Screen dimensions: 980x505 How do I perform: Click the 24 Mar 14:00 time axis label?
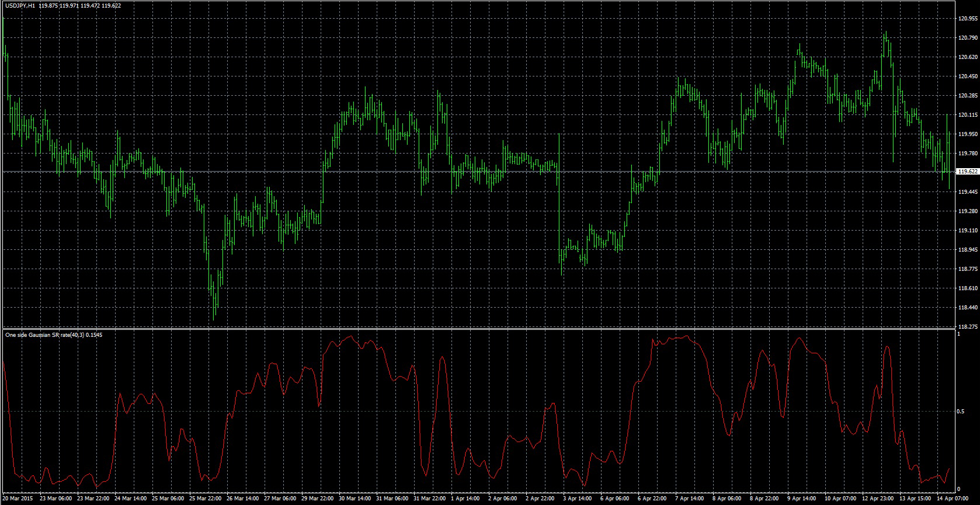130,499
